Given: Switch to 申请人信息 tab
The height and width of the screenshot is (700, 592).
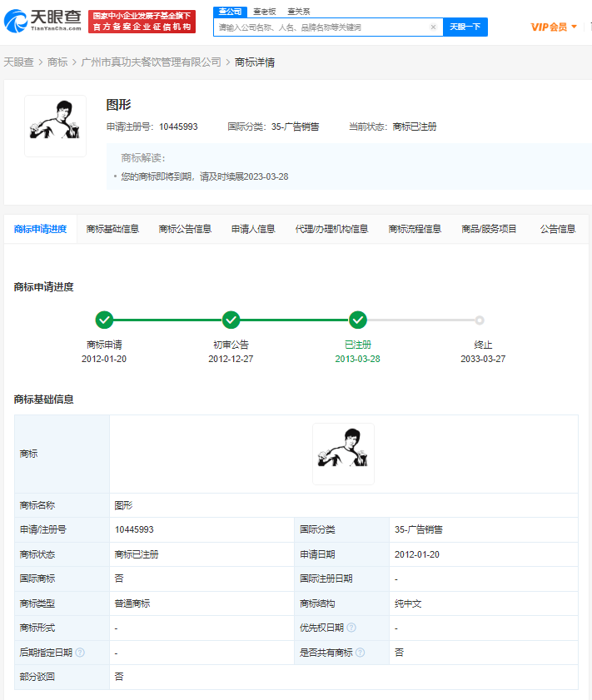Looking at the screenshot, I should coord(253,229).
